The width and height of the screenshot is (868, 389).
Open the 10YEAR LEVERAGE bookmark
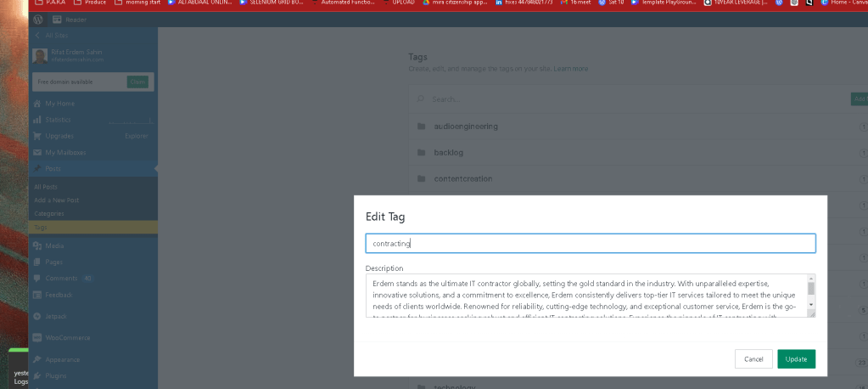pos(735,3)
